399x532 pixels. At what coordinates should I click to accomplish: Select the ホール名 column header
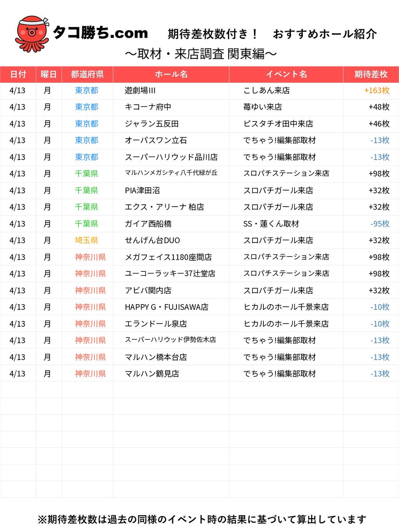pyautogui.click(x=171, y=74)
